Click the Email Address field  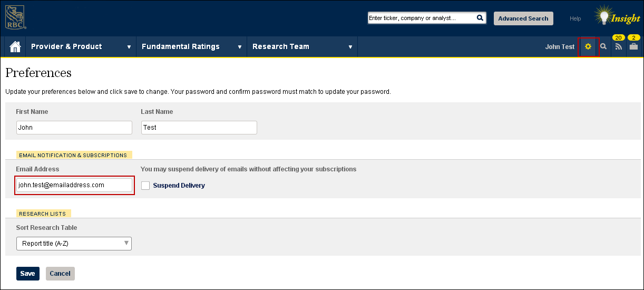74,185
